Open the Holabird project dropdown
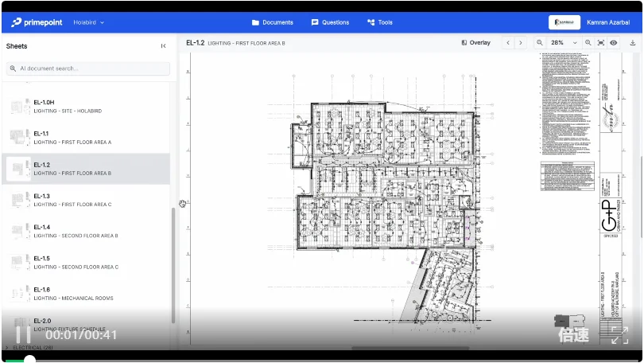The image size is (644, 363). point(88,22)
